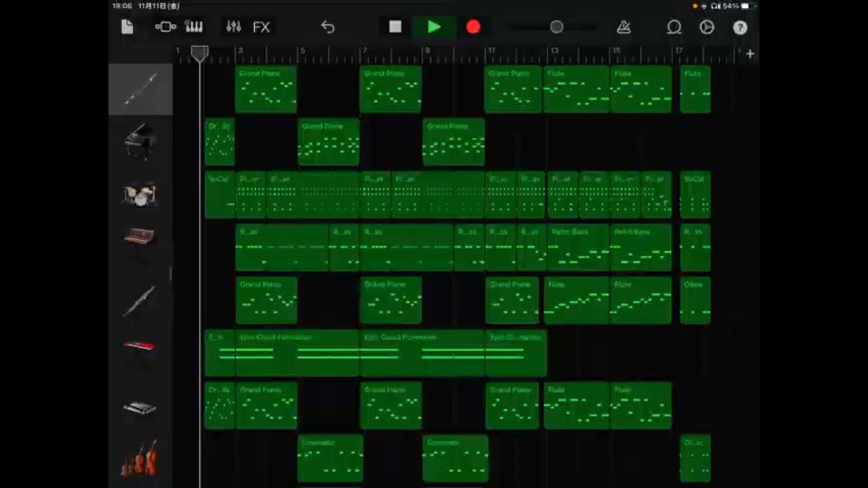
Task: Start playback with the green play button
Action: coord(434,26)
